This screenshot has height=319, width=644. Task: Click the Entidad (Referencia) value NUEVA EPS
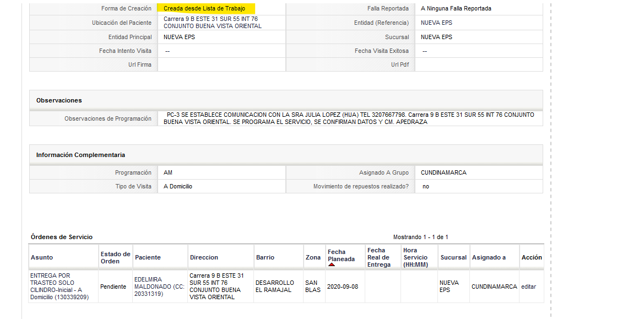(437, 23)
